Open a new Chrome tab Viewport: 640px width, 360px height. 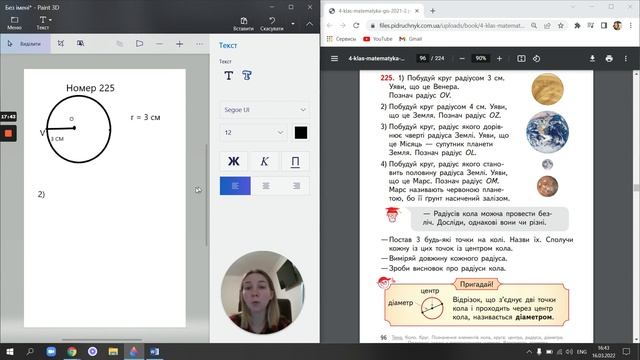(x=433, y=11)
